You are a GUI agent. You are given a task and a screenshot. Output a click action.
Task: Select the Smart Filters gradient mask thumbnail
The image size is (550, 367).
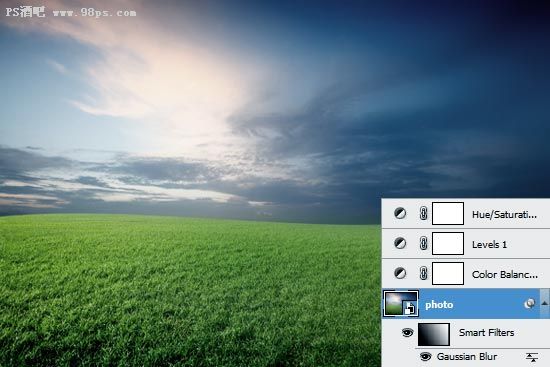pos(434,334)
